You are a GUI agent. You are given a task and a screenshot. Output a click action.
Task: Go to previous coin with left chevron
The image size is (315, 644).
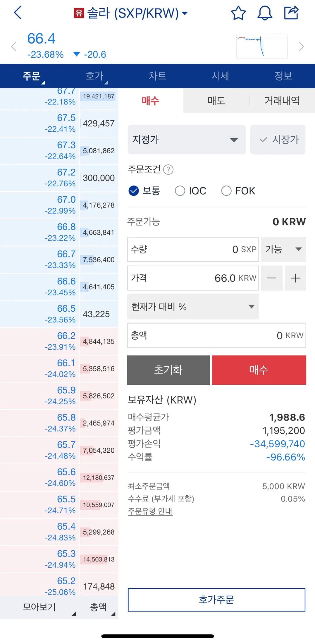[x=13, y=47]
